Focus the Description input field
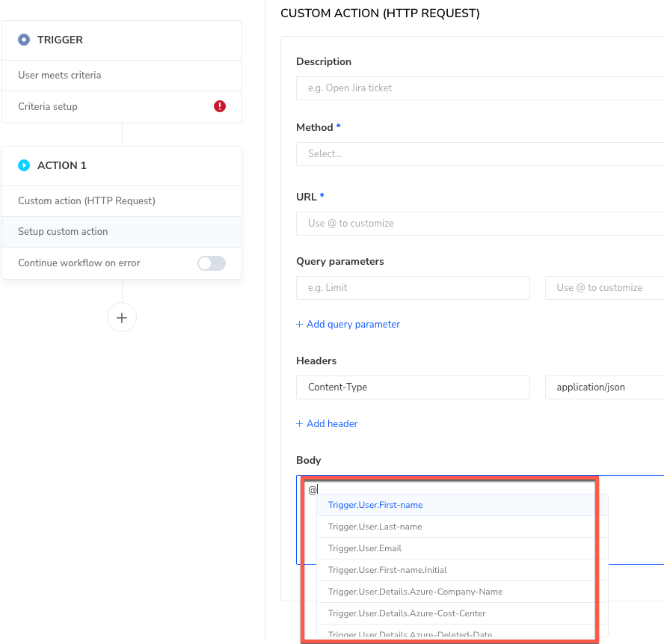This screenshot has width=664, height=644. (x=480, y=88)
